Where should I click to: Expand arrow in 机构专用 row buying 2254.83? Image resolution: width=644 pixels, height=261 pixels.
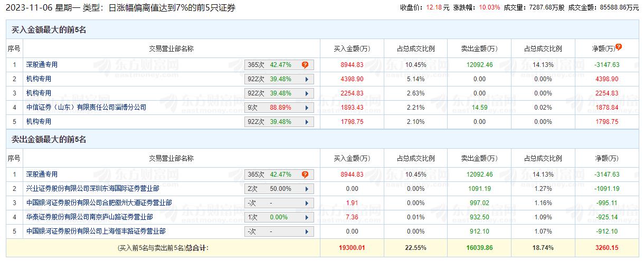click(306, 93)
